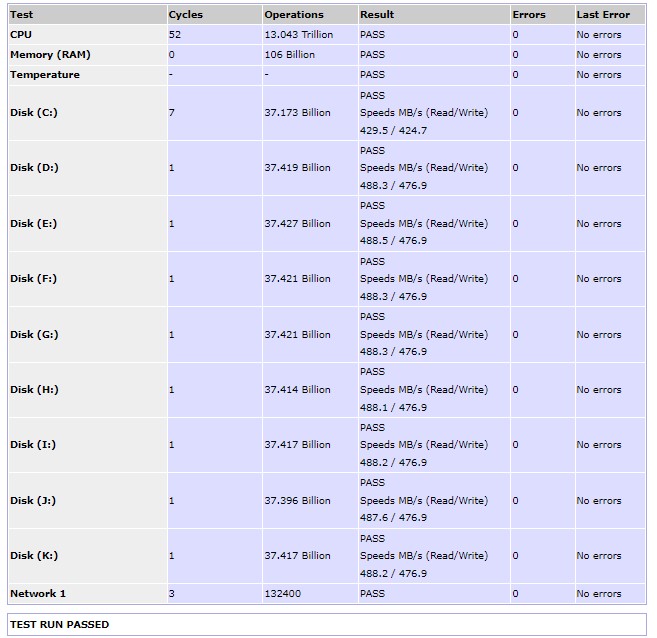Select the Disk (J:) row label
This screenshot has height=638, width=657.
click(x=33, y=501)
